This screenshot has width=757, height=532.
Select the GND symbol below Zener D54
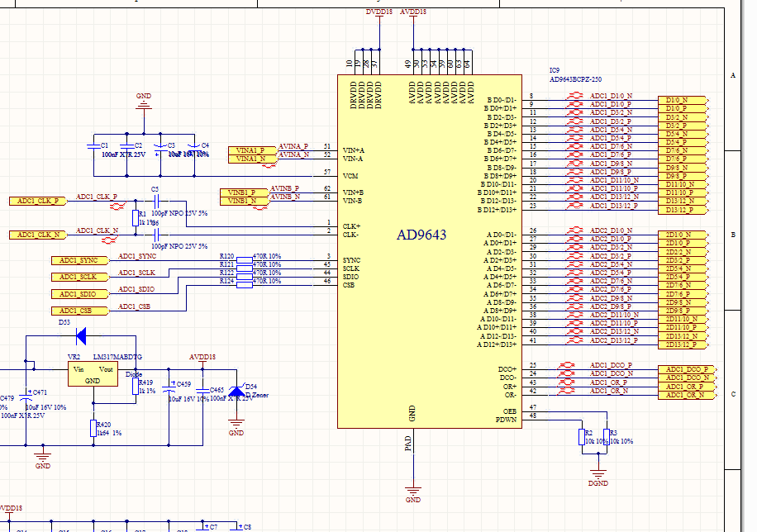click(x=236, y=427)
